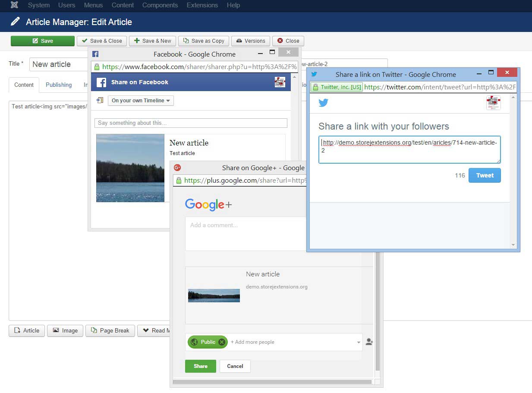Click the Facebook preview lake thumbnail
532x393 pixels.
click(x=130, y=168)
